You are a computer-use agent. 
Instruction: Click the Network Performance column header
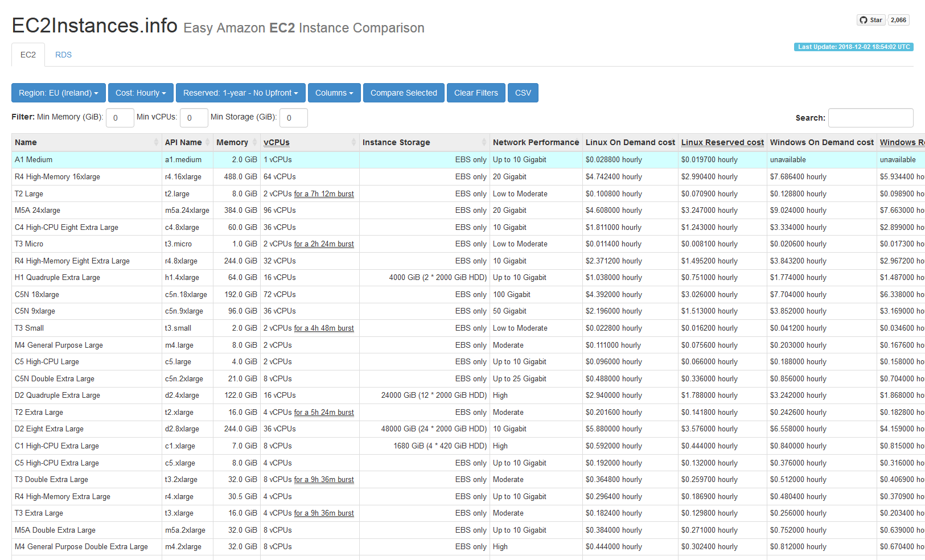click(536, 142)
